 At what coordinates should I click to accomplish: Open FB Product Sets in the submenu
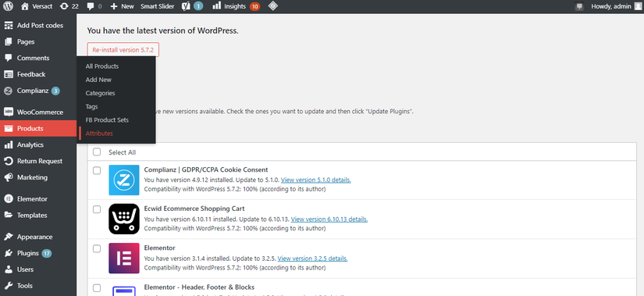[107, 120]
